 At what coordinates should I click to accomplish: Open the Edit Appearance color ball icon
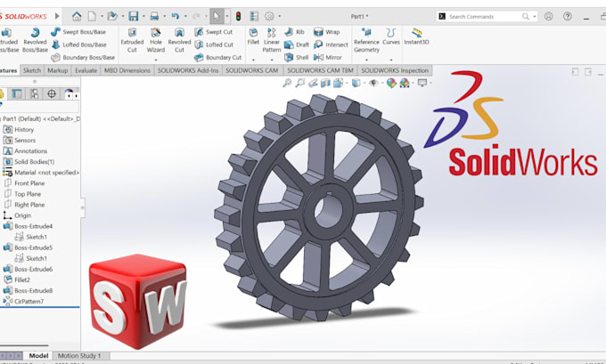(x=391, y=83)
